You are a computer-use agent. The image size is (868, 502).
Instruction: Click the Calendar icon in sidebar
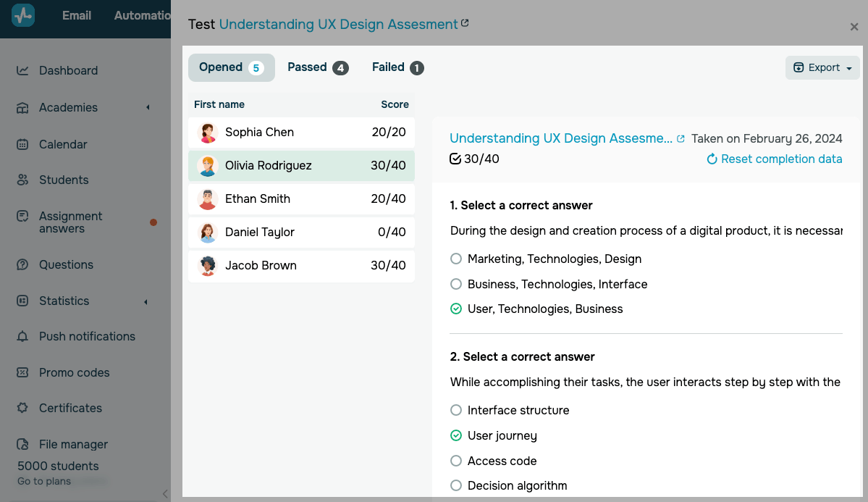click(22, 144)
